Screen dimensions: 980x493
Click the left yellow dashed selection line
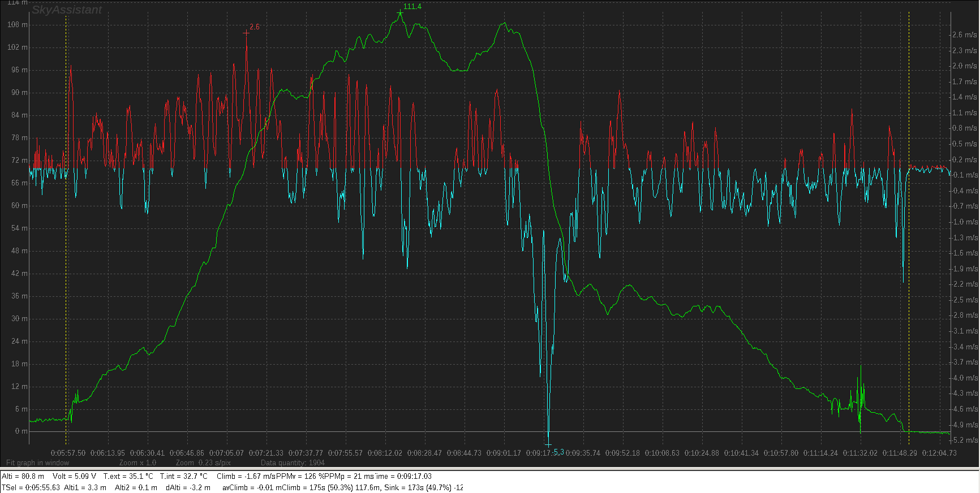pyautogui.click(x=66, y=226)
